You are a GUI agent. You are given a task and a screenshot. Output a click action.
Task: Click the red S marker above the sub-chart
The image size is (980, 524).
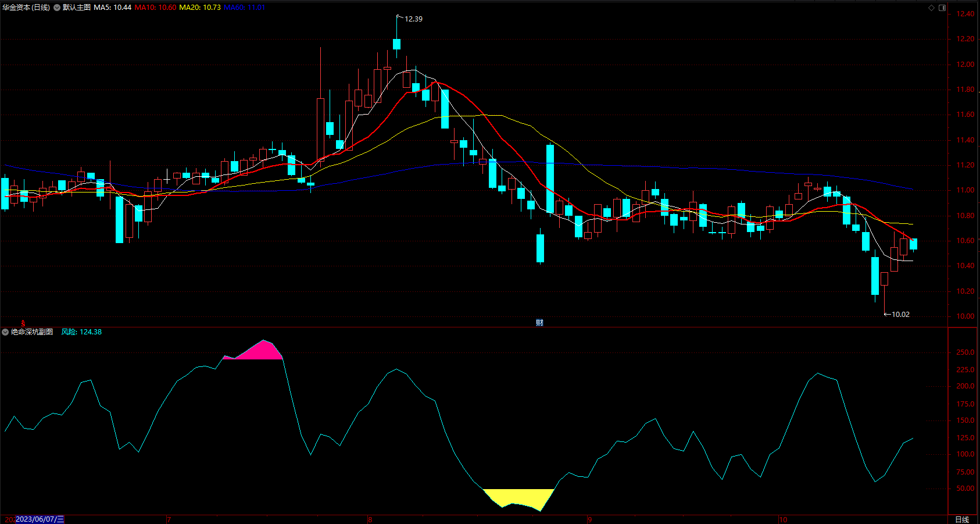[23, 323]
